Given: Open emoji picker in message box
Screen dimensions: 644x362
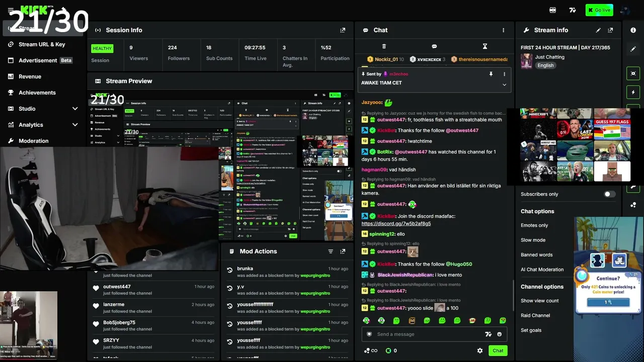Looking at the screenshot, I should (500, 334).
